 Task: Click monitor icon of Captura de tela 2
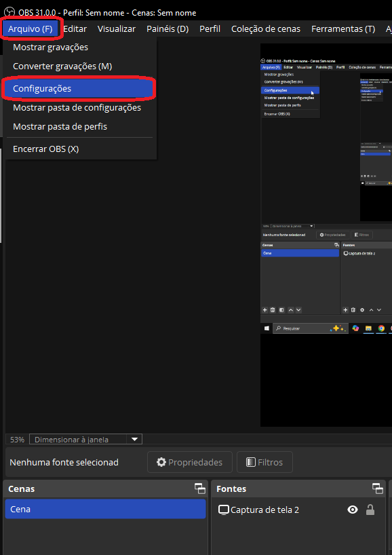click(x=224, y=510)
